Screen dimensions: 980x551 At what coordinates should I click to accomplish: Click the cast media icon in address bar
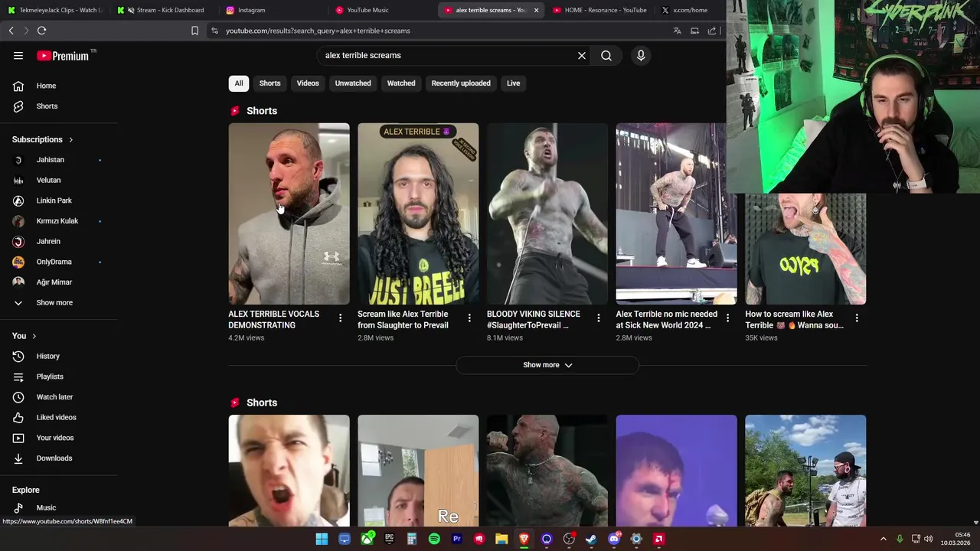[694, 31]
